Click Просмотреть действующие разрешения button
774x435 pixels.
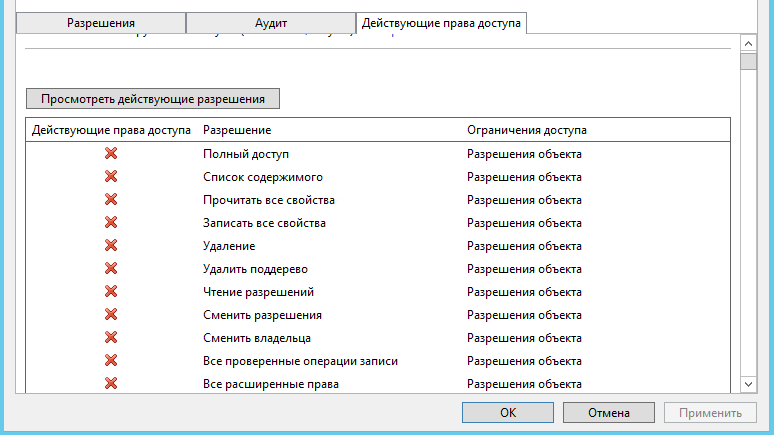pyautogui.click(x=153, y=99)
